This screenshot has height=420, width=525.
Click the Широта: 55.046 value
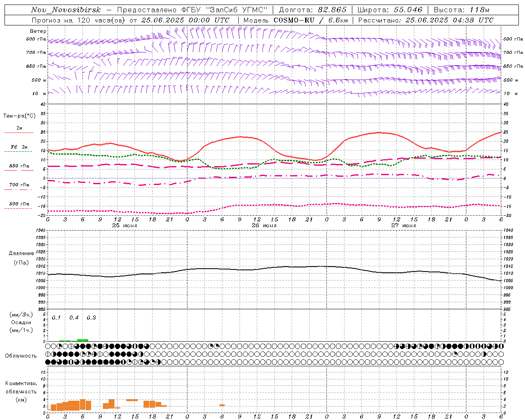tap(390, 10)
